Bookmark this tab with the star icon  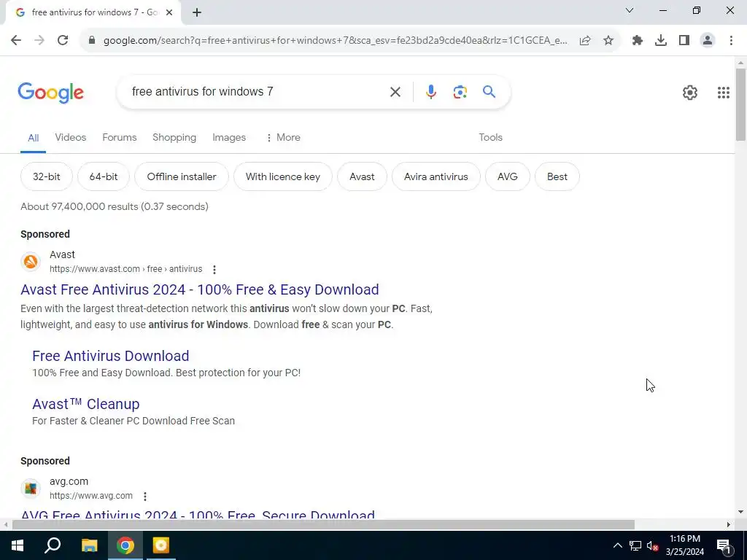pyautogui.click(x=608, y=41)
